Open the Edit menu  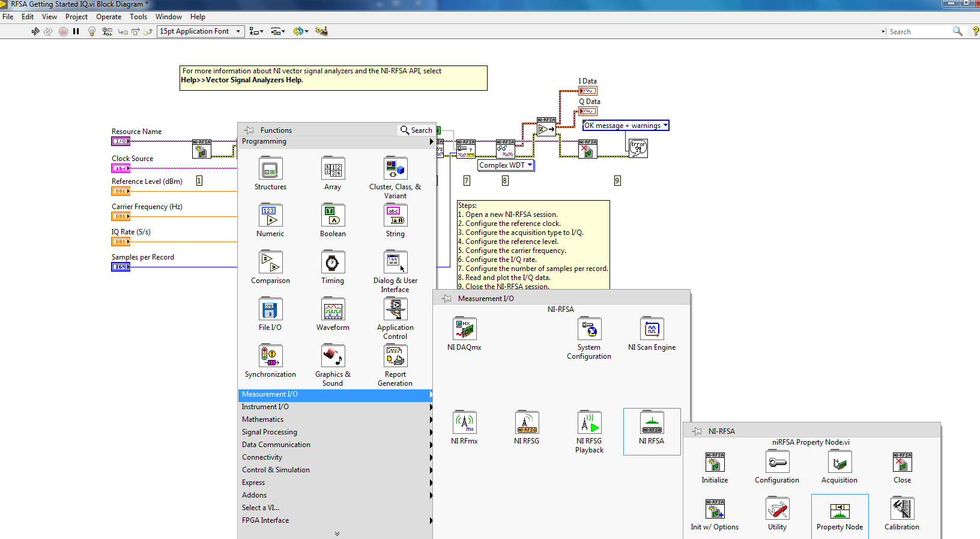28,17
